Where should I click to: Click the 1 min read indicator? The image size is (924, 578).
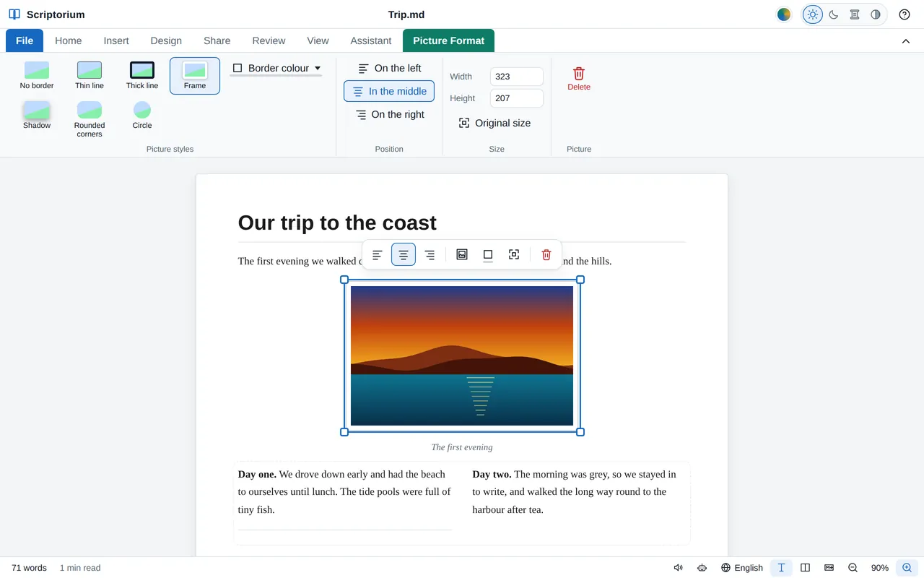tap(80, 568)
